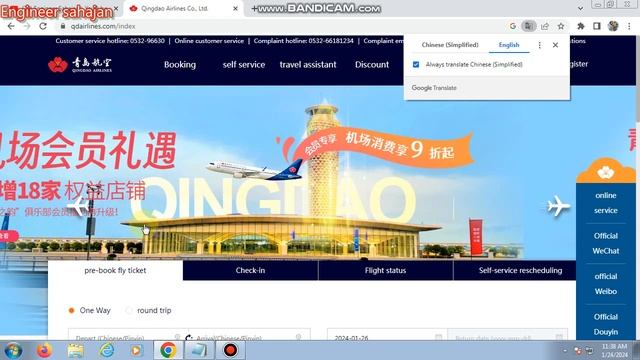Open File Explorer from taskbar
The width and height of the screenshot is (640, 360).
(76, 351)
